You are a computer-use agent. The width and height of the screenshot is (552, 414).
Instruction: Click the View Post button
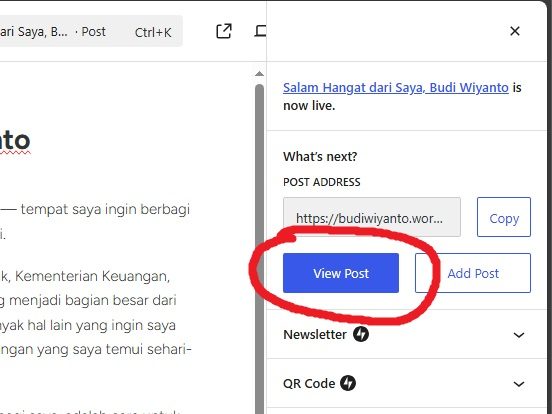(x=341, y=273)
